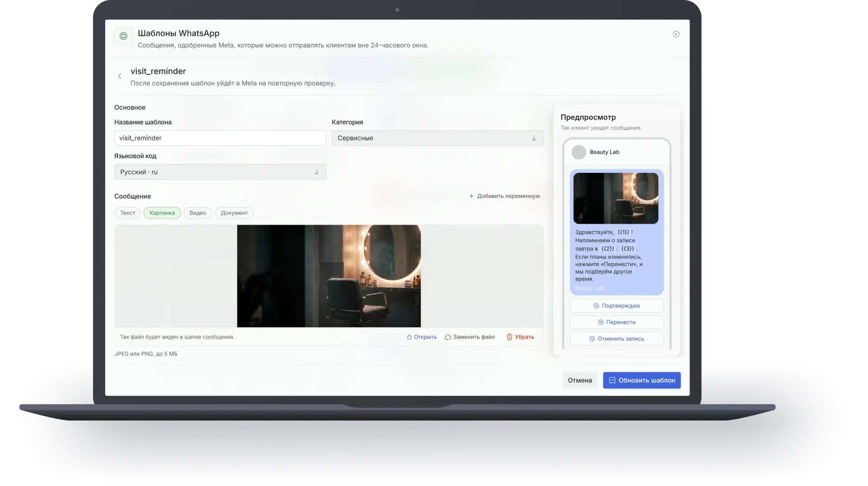868x486 pixels.
Task: Click the Предпросмотр panel title
Action: coord(588,117)
